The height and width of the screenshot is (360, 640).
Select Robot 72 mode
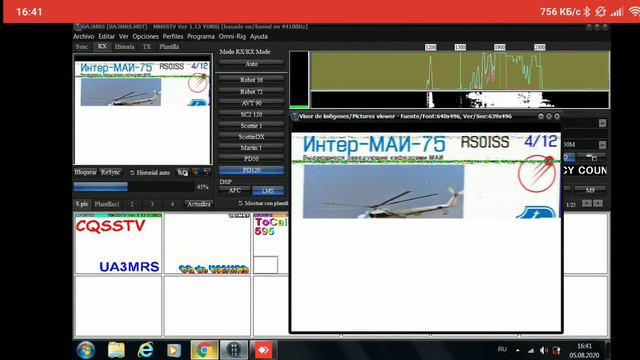pos(251,91)
